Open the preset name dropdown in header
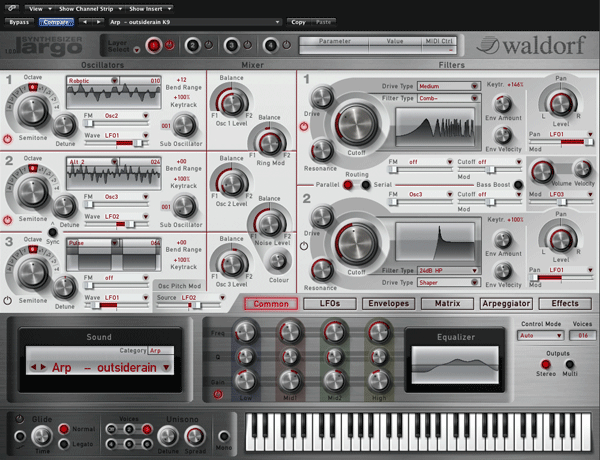The width and height of the screenshot is (600, 460). pos(195,22)
